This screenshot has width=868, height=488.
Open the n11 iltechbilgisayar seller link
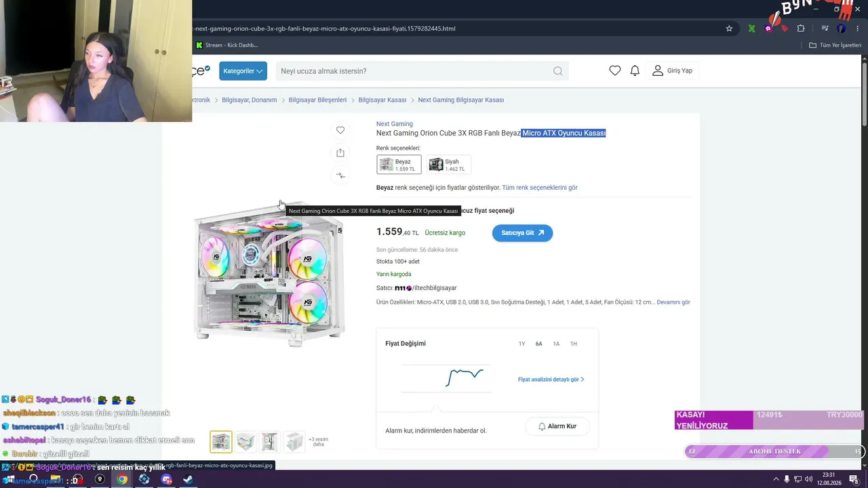tap(426, 288)
